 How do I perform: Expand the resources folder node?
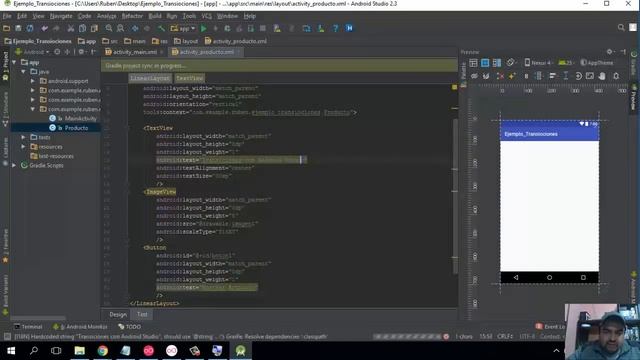click(x=24, y=147)
